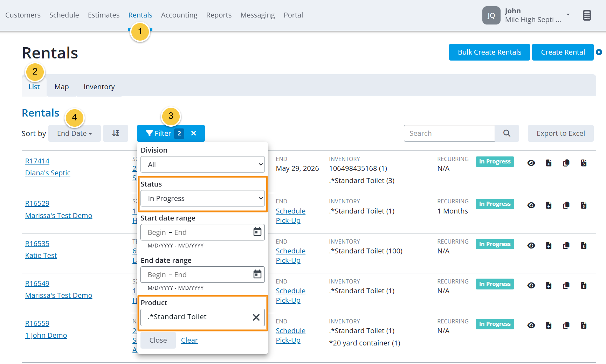Image resolution: width=606 pixels, height=364 pixels.
Task: Click add-document icon for R16529
Action: [549, 205]
